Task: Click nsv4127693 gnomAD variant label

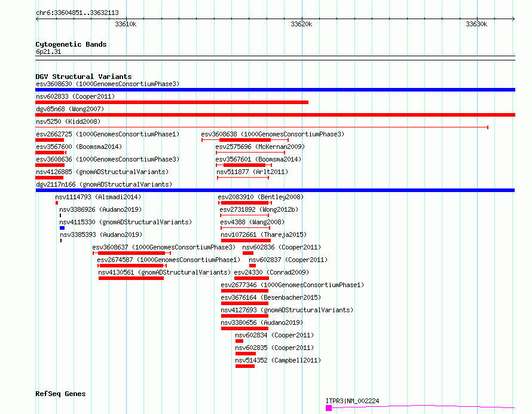Action: tap(287, 310)
